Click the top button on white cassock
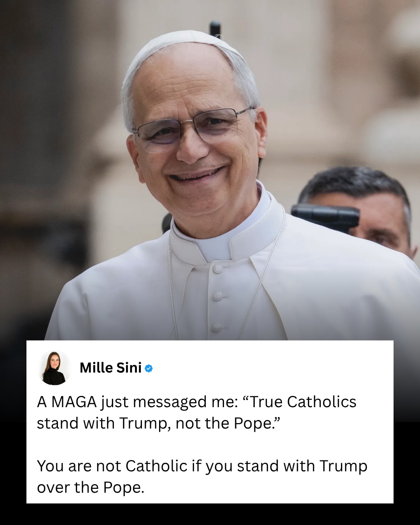The height and width of the screenshot is (525, 420). (218, 269)
